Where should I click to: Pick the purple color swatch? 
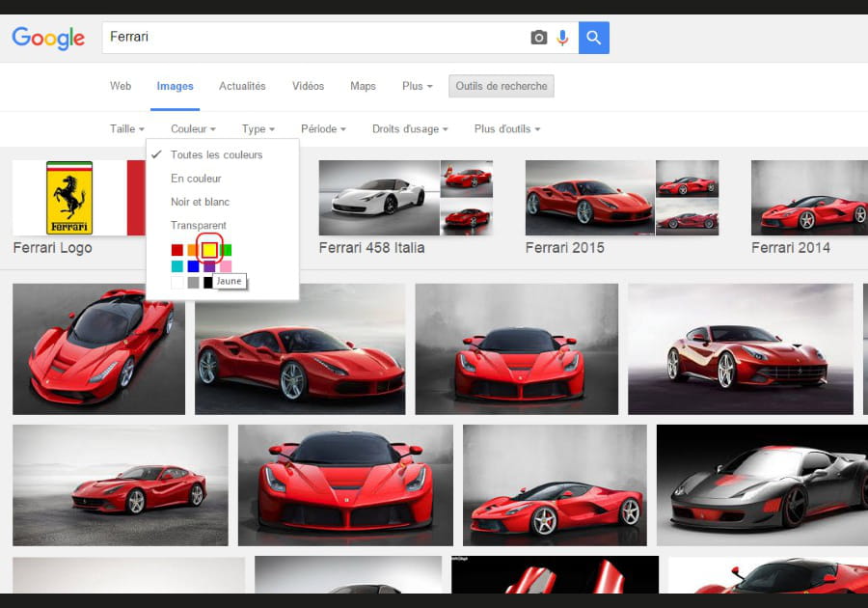pos(209,266)
